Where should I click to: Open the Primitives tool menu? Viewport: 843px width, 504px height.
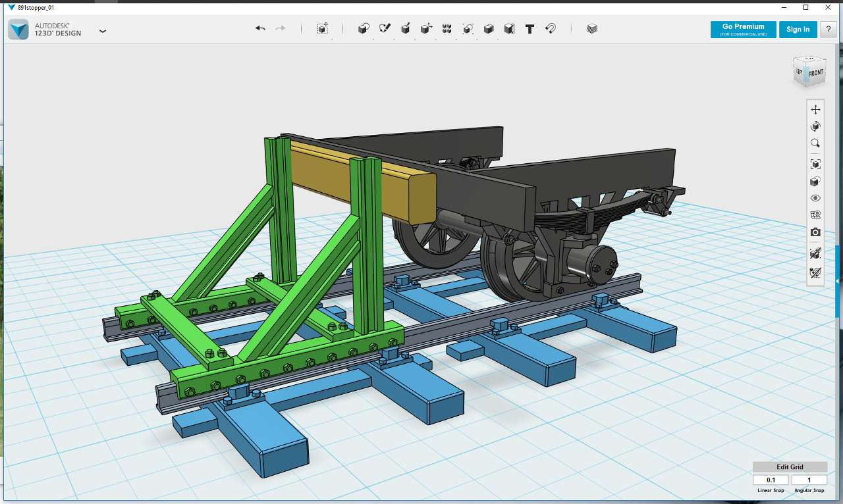coord(364,29)
